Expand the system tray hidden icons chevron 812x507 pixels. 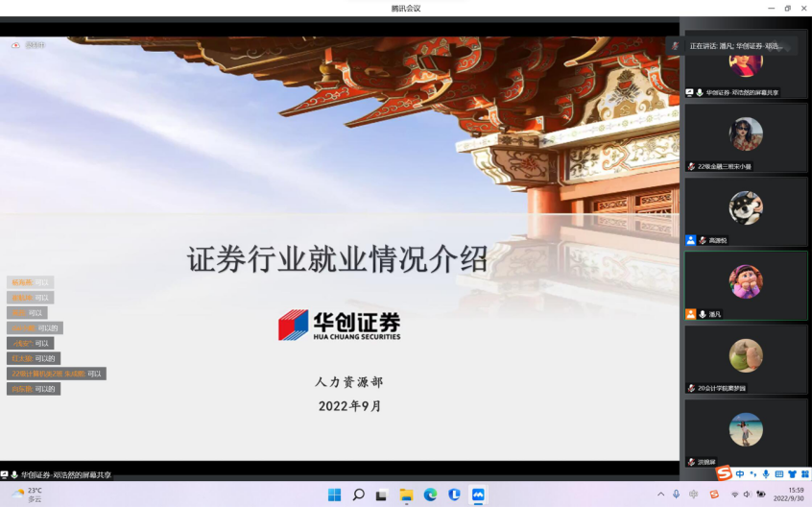click(660, 495)
